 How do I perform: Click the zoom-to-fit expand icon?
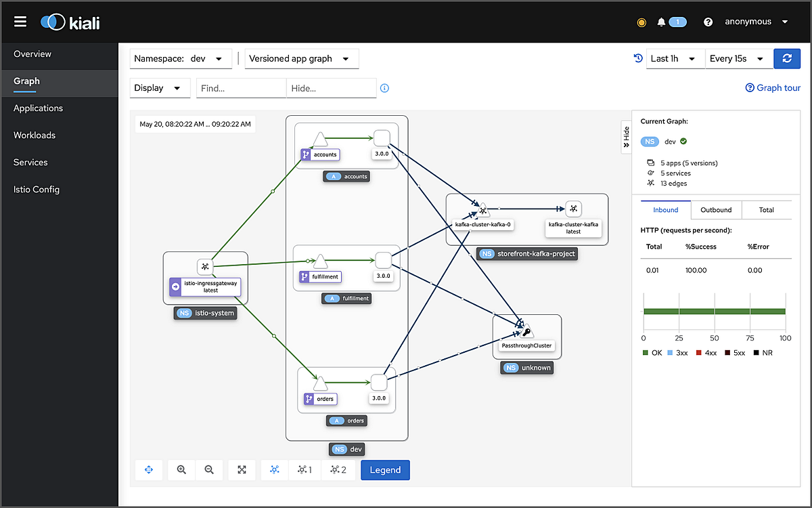coord(242,469)
